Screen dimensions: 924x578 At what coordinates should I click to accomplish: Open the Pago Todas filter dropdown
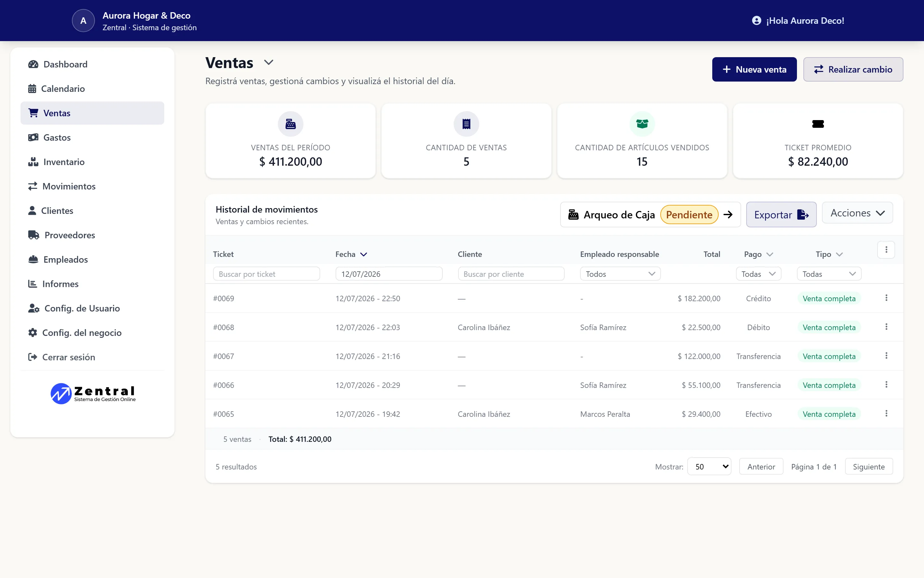pos(759,274)
